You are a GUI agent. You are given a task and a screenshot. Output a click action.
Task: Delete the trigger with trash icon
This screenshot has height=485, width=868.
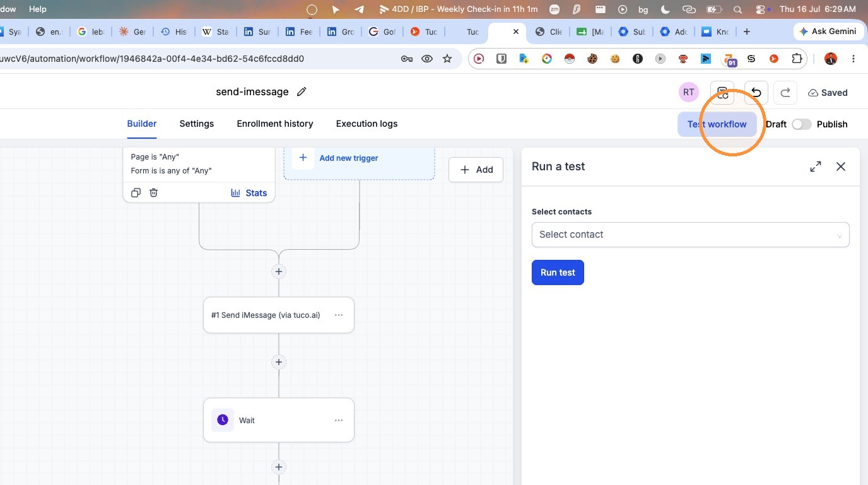click(153, 193)
